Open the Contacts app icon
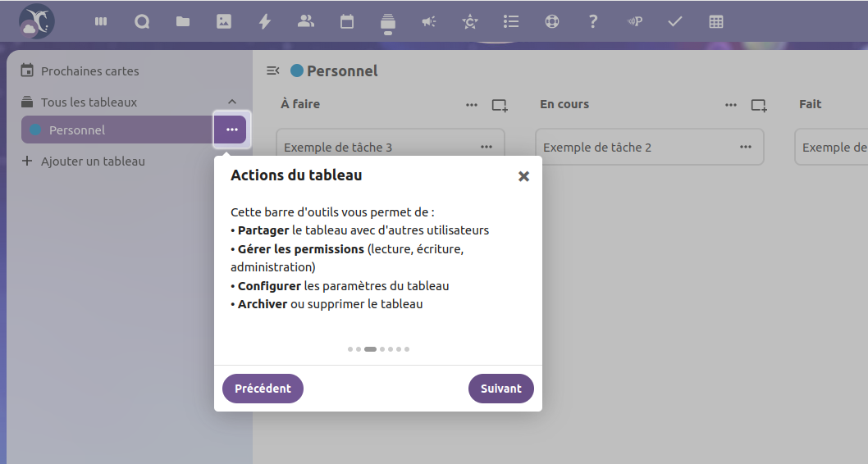 pos(306,22)
